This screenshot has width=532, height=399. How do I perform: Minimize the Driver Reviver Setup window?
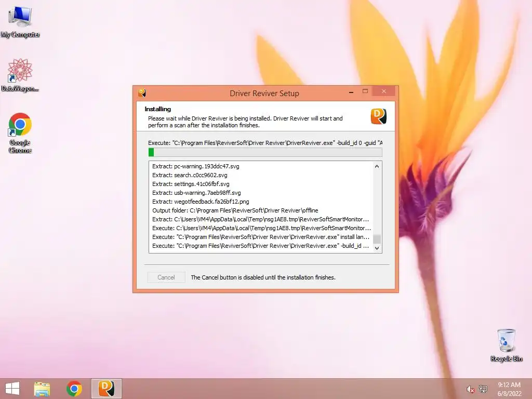click(351, 91)
